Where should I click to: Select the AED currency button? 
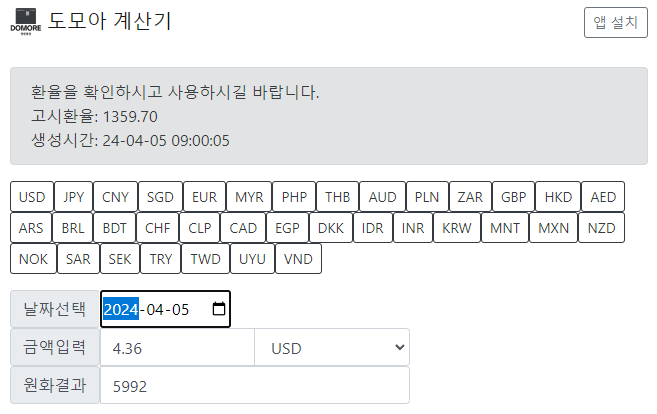[603, 197]
